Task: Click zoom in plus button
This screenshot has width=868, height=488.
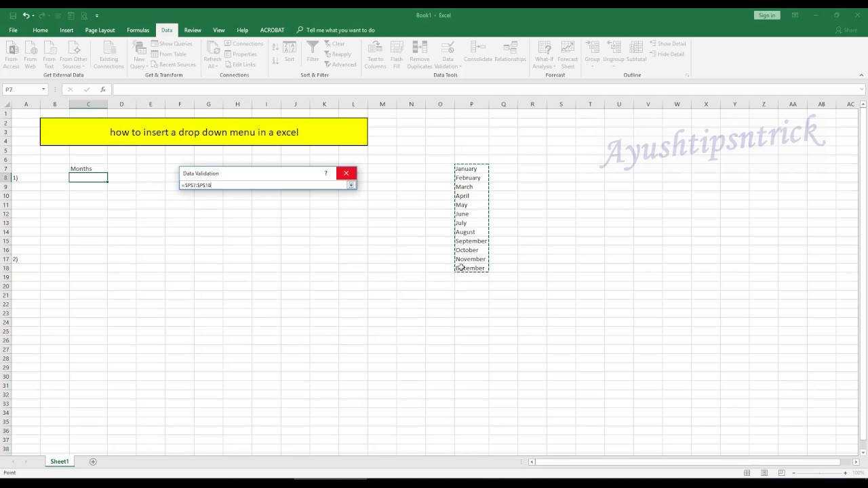Action: (845, 472)
